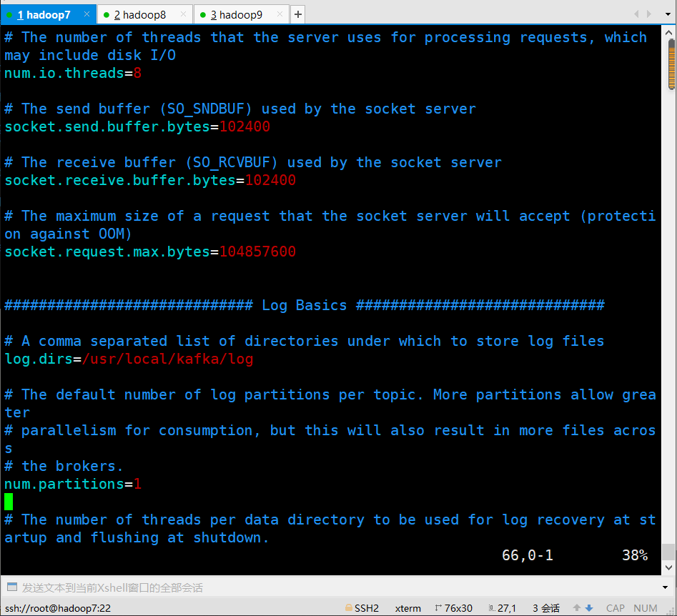Screen dimensions: 677x616
Task: Click ssh://root@hadoop7:22 address text
Action: pos(58,608)
